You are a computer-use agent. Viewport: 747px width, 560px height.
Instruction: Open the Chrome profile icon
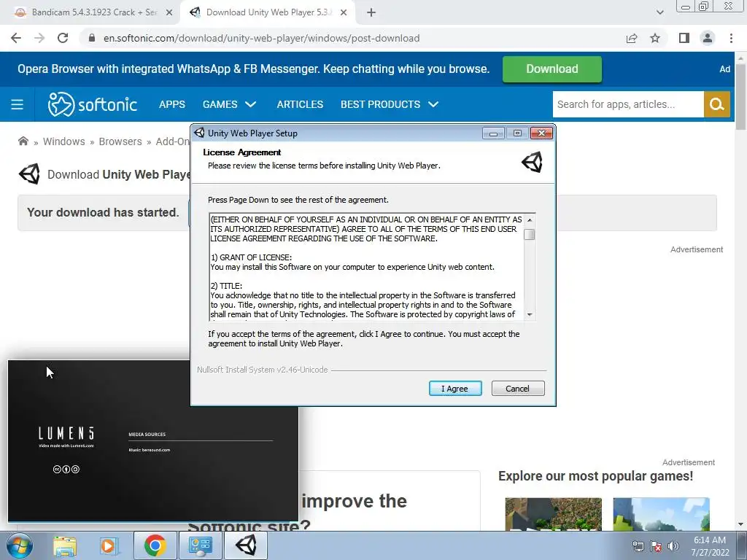tap(708, 38)
